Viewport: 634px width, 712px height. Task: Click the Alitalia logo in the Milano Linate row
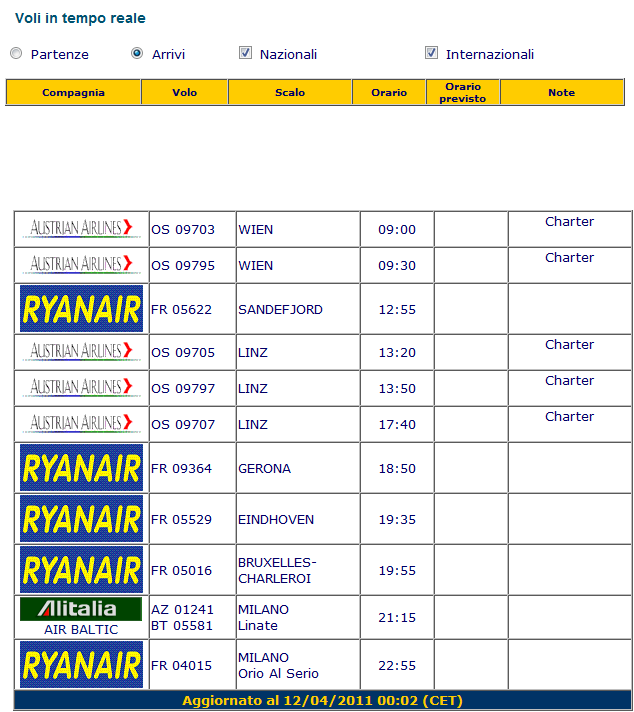click(x=81, y=609)
